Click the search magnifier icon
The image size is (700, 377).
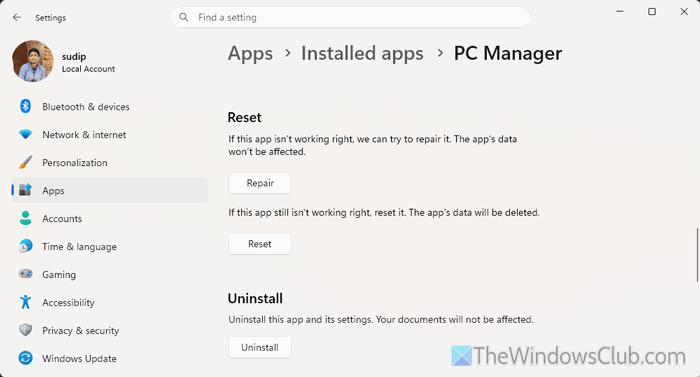(x=183, y=17)
